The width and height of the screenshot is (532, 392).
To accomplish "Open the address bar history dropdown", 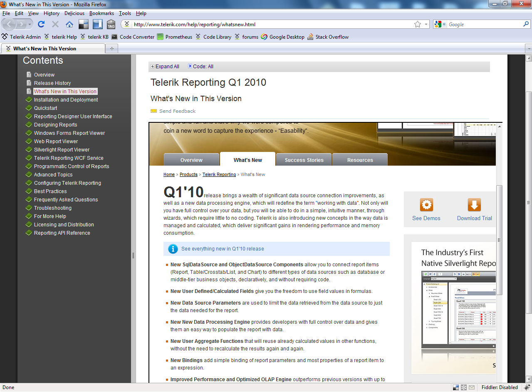I will tap(426, 25).
